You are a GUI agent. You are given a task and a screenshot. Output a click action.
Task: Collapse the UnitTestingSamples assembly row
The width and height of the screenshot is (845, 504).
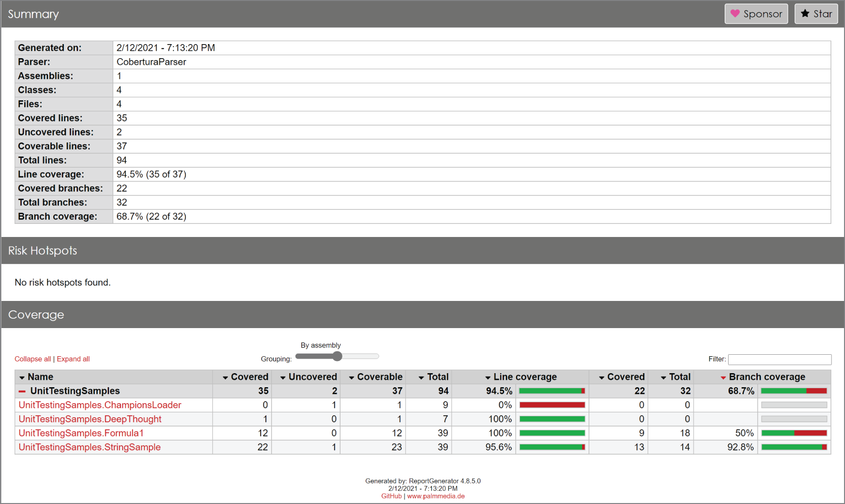[21, 391]
